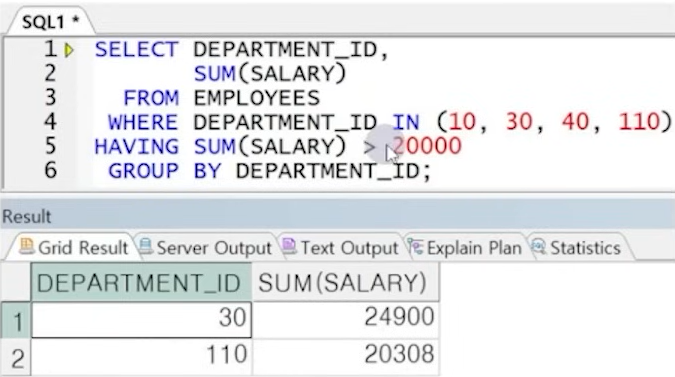Click line number 6 in the gutter
The width and height of the screenshot is (675, 377).
(x=50, y=170)
